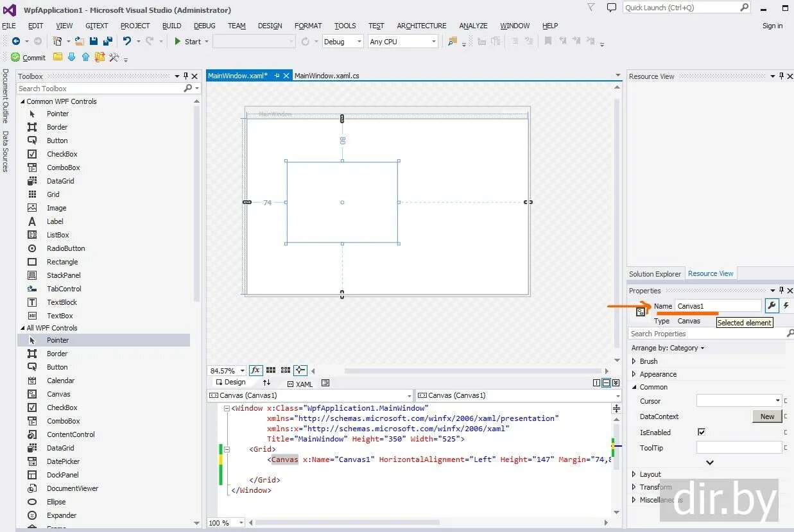This screenshot has width=794, height=532.
Task: Open the FILE menu
Action: click(x=9, y=26)
